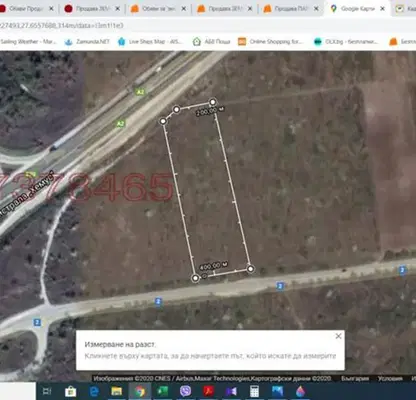
Task: Click the Task View taskbar icon
Action: click(x=47, y=391)
